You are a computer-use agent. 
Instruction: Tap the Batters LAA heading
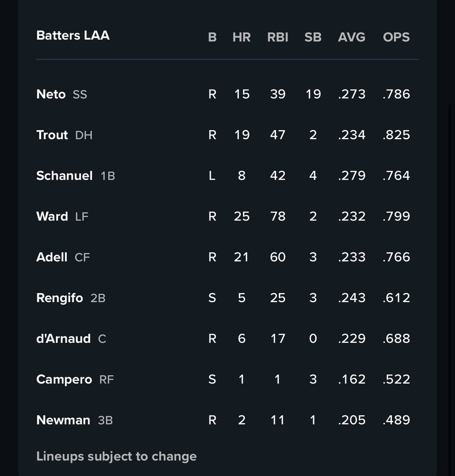pyautogui.click(x=73, y=35)
